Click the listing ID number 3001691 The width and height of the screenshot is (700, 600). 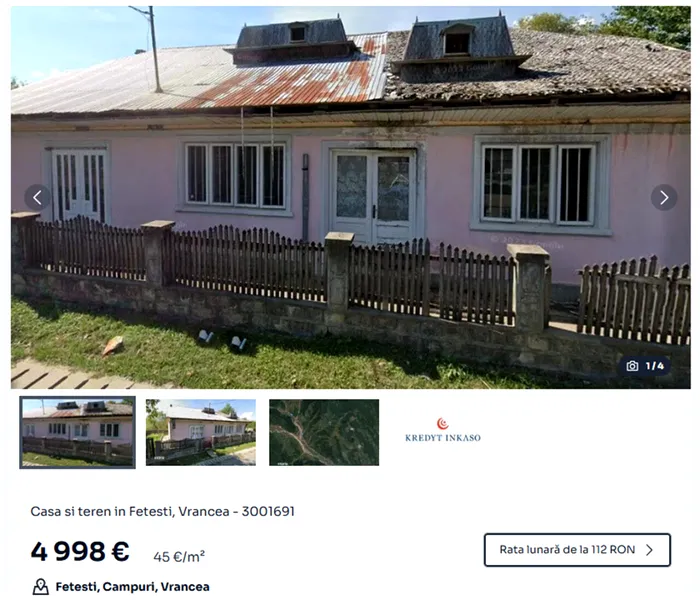tap(268, 512)
